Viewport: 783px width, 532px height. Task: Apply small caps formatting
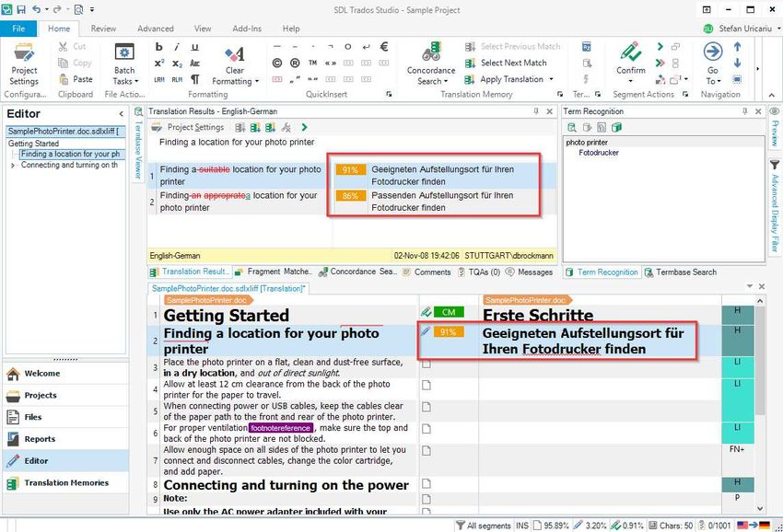click(194, 63)
